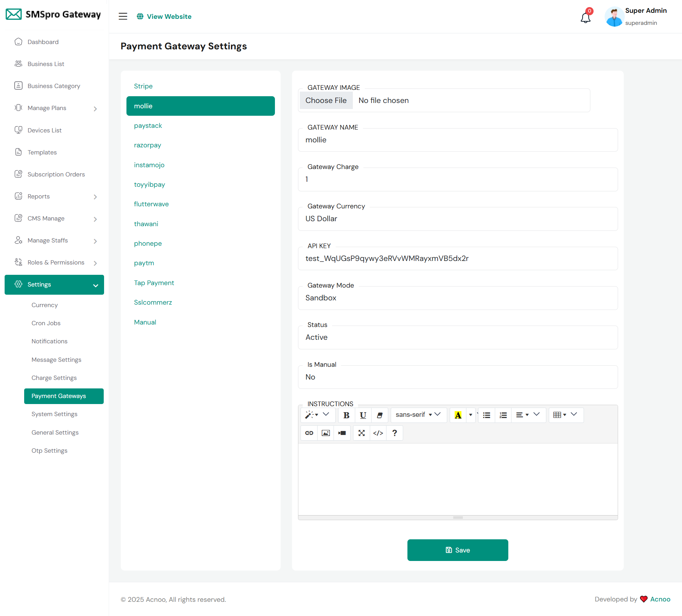The image size is (682, 616).
Task: Click the Choose File button
Action: 326,100
